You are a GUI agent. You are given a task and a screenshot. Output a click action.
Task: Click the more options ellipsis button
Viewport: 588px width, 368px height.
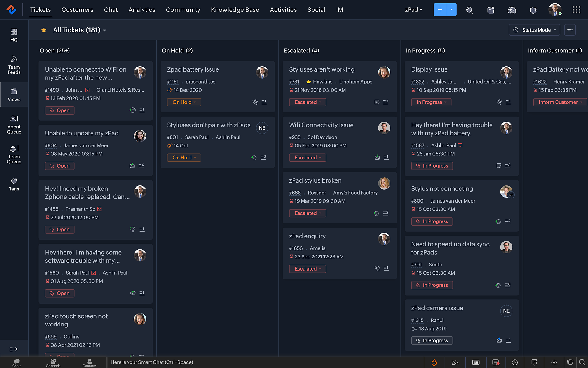[570, 30]
